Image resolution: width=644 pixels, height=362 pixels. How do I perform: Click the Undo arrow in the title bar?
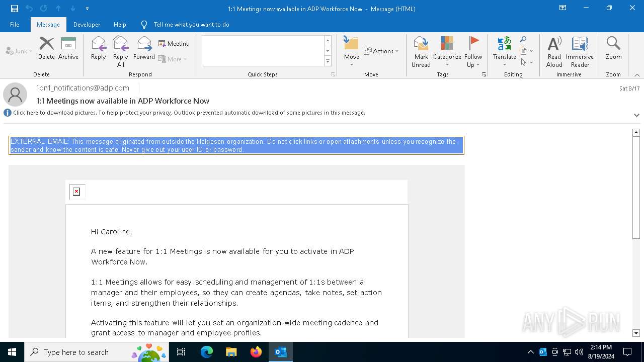29,9
